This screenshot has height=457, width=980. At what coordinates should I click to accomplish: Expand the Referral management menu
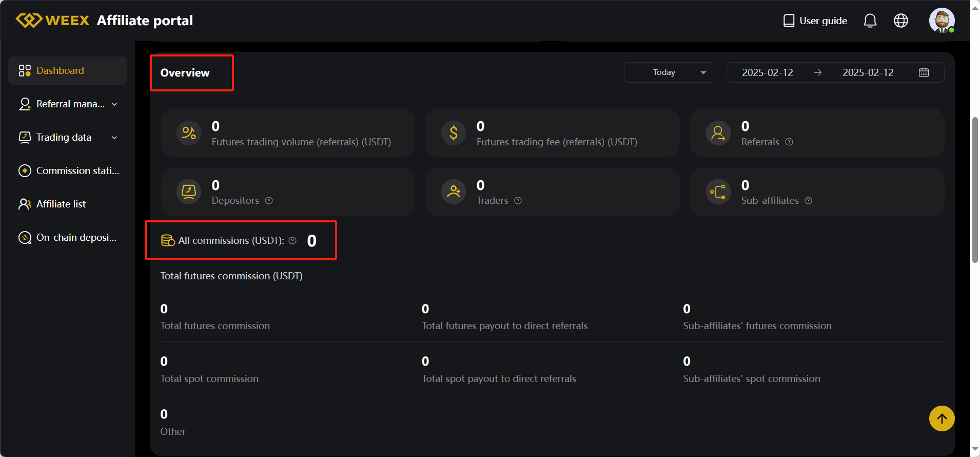click(68, 104)
